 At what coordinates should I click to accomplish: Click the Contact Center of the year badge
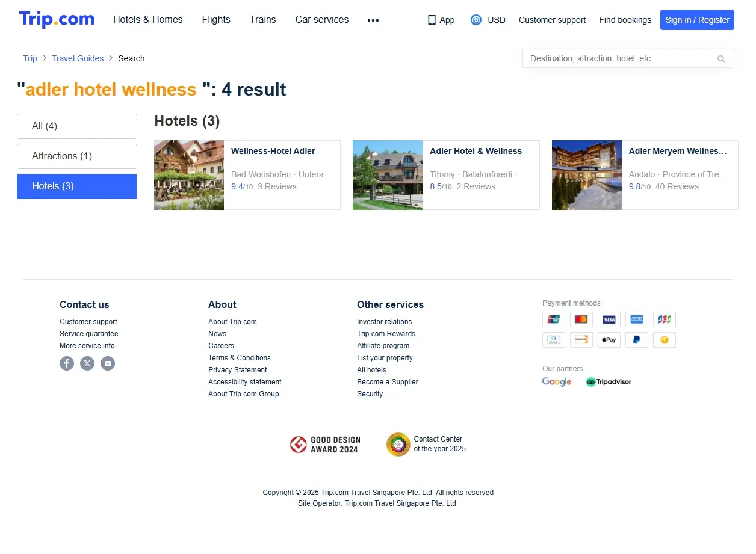click(x=426, y=445)
